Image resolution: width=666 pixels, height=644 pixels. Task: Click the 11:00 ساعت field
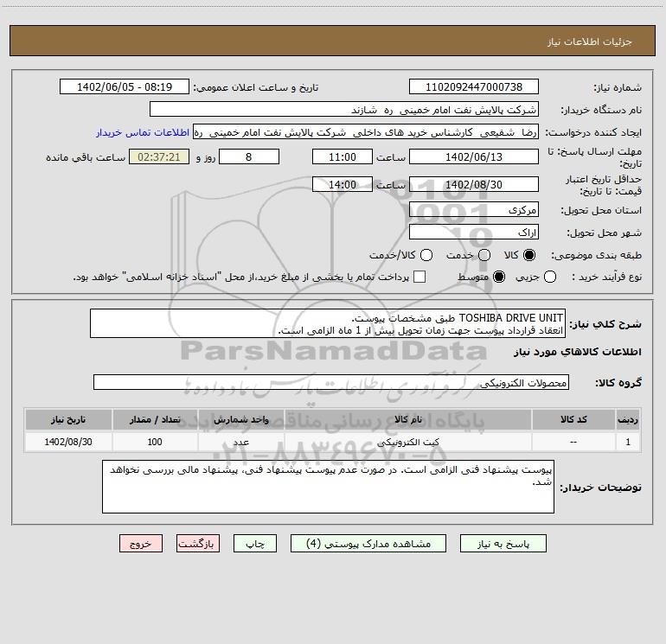pyautogui.click(x=342, y=156)
